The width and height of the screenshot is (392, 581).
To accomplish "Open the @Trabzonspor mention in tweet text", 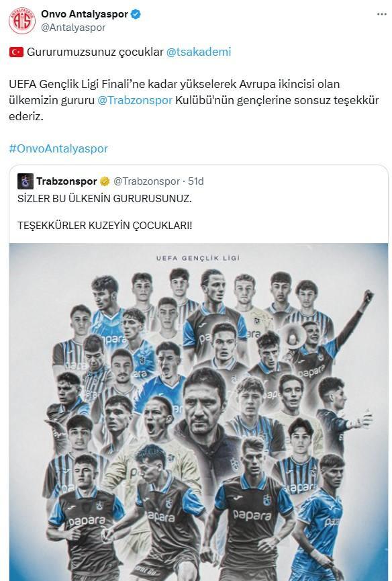I will point(135,100).
